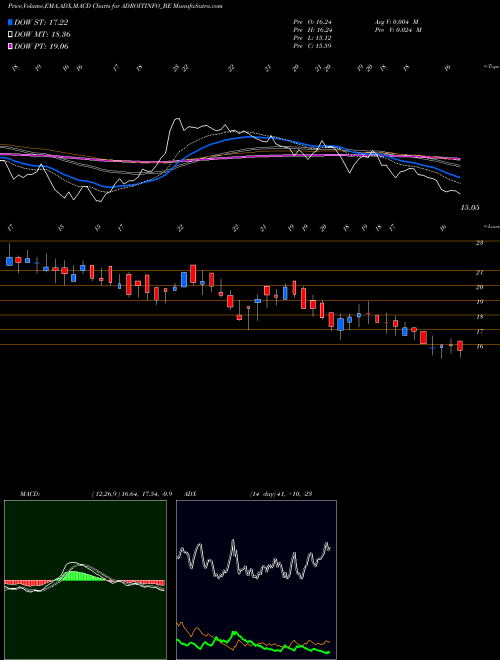Screen dimensions: 500x660
Task: Click the 19 price level label
Action: click(479, 302)
